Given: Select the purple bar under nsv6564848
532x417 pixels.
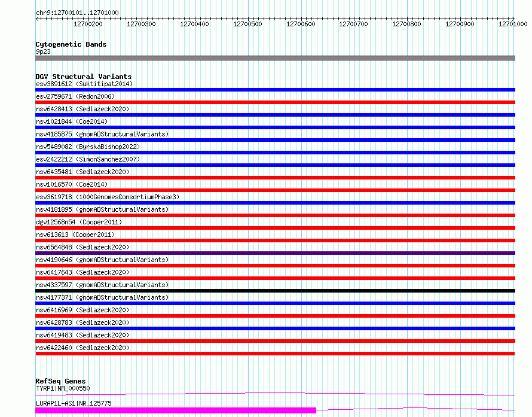Looking at the screenshot, I should [x=275, y=253].
